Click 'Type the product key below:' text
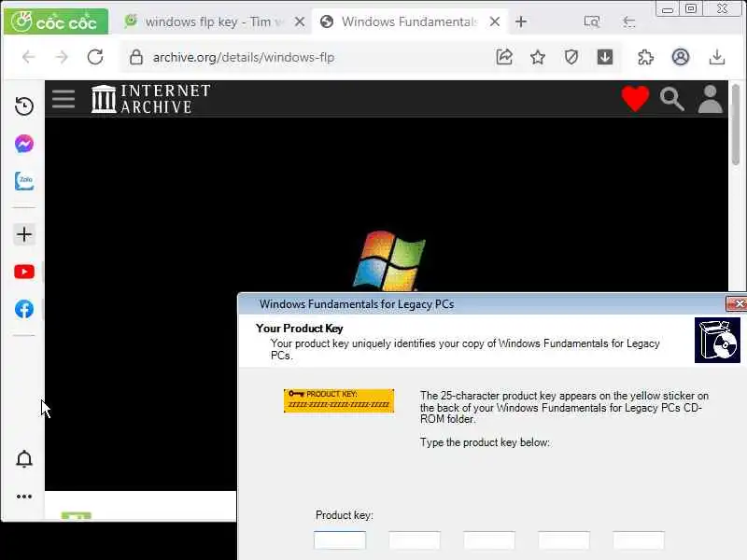 [485, 442]
